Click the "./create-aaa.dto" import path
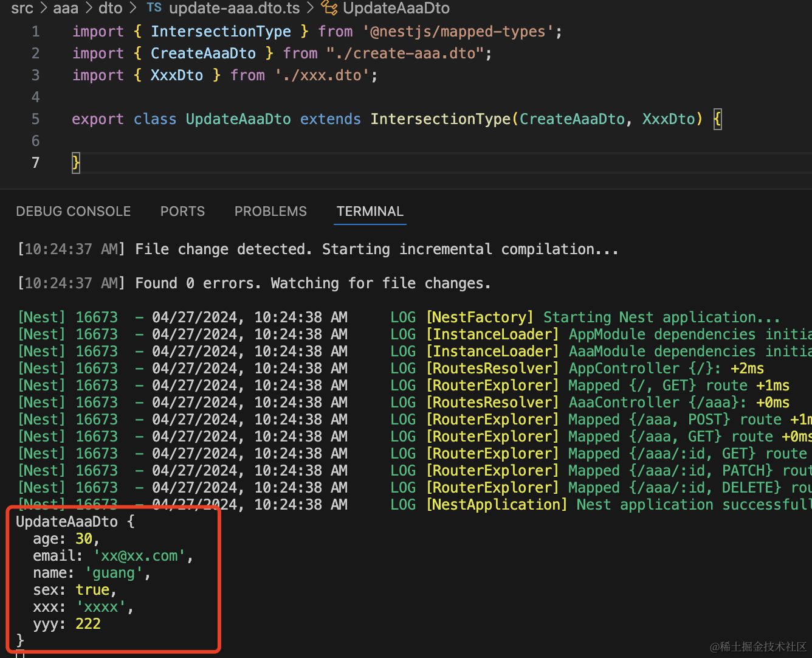The height and width of the screenshot is (658, 812). click(405, 54)
